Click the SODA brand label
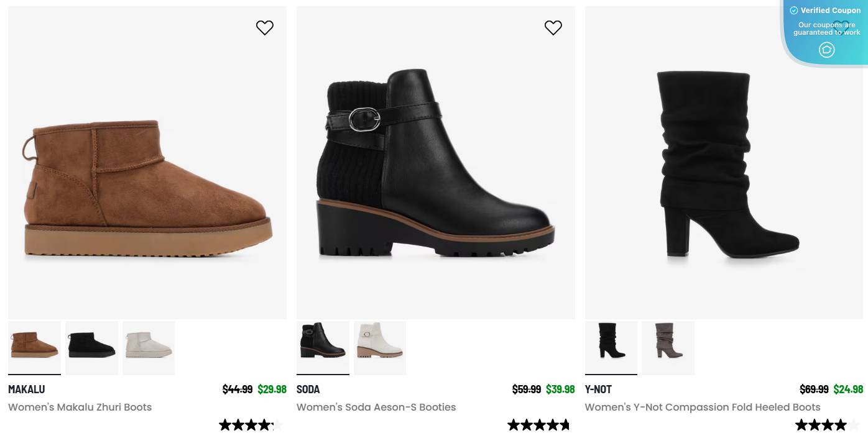Screen dimensions: 868x446 (308, 389)
